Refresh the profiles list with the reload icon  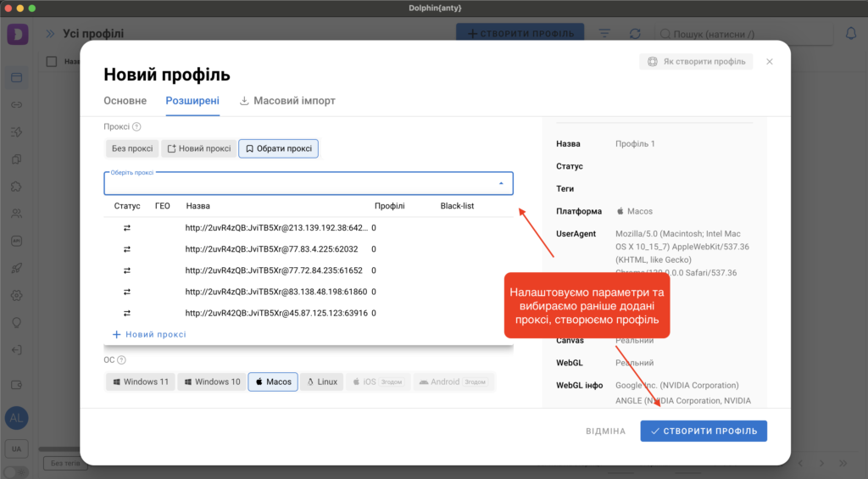point(635,34)
